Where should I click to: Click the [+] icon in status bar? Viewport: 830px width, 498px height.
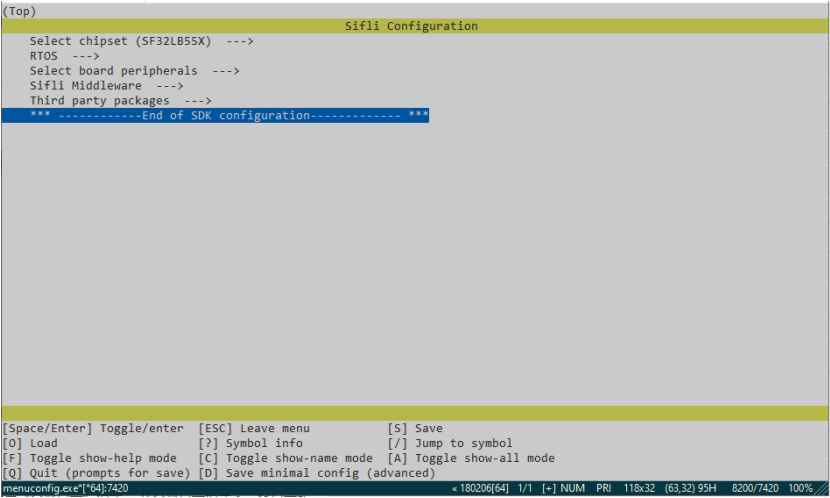(548, 488)
